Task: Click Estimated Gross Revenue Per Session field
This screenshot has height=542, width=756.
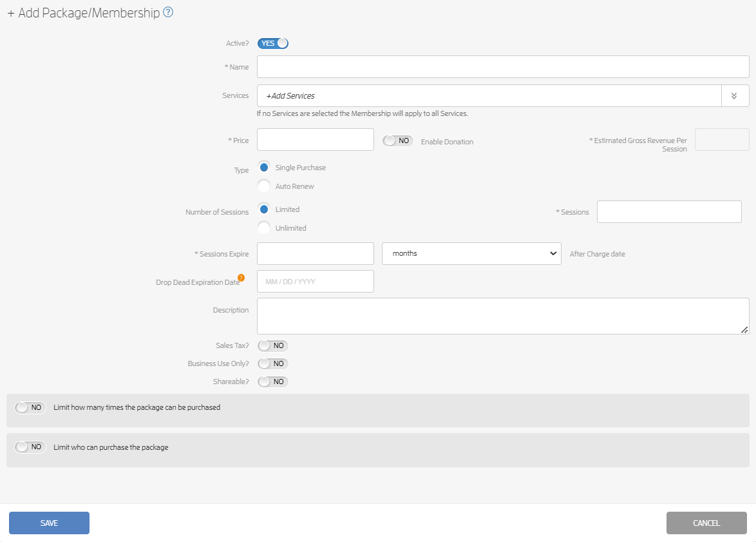Action: pos(722,139)
